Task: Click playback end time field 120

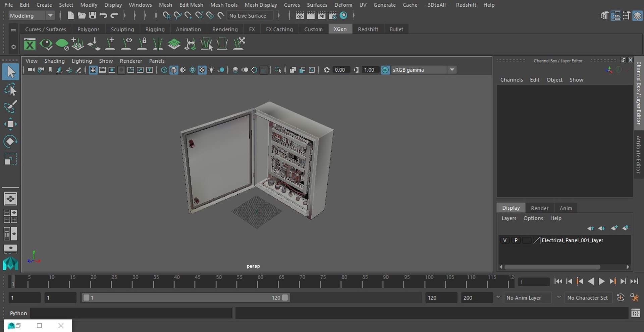Action: 441,297
